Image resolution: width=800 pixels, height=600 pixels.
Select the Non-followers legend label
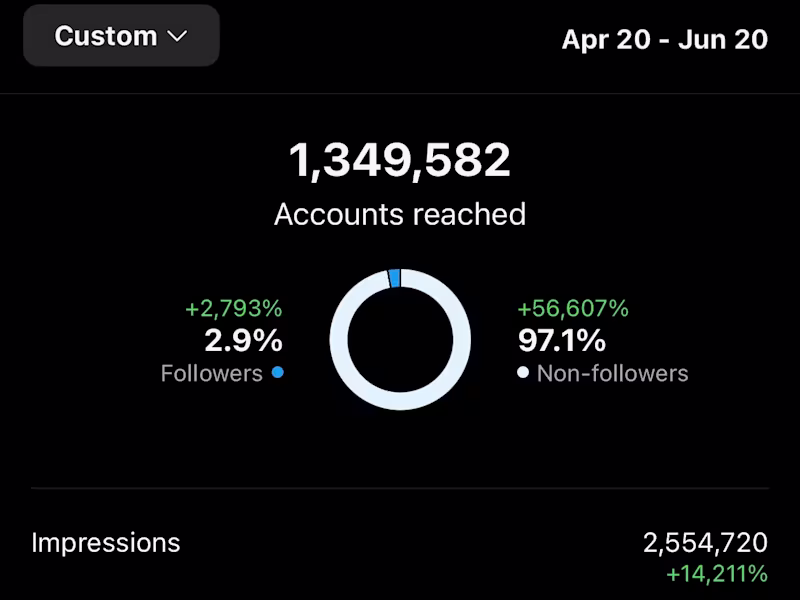(612, 373)
